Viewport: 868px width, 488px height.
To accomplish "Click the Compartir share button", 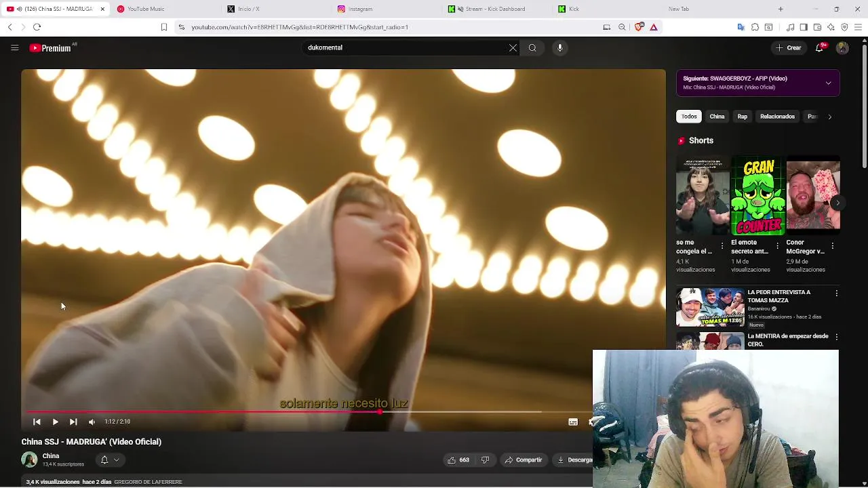I will 523,460.
